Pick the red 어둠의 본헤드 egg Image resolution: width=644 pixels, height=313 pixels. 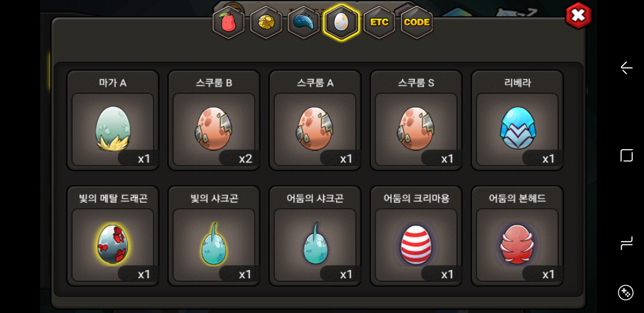517,236
